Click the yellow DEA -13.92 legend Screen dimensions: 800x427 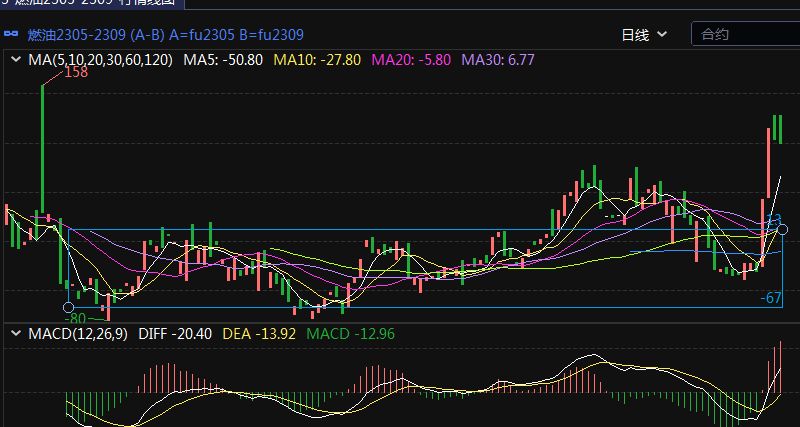coord(259,333)
